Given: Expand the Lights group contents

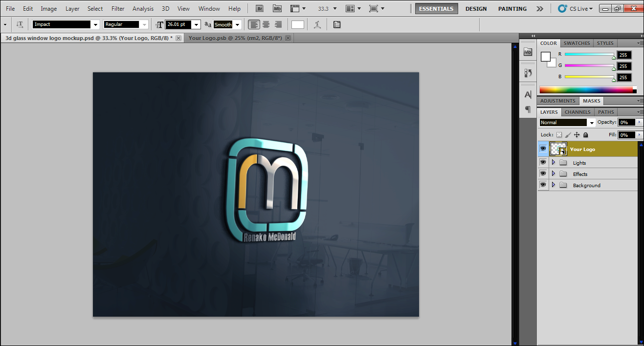Looking at the screenshot, I should [553, 162].
